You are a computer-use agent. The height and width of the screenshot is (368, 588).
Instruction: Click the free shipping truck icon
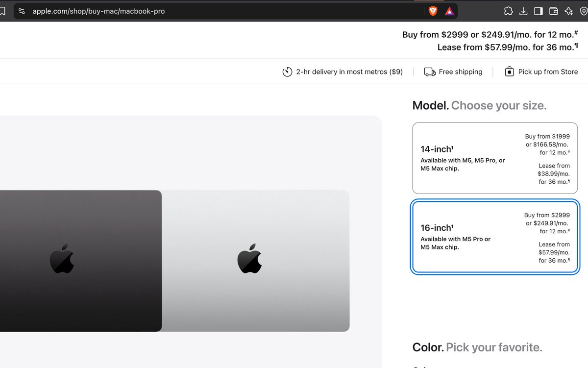430,72
